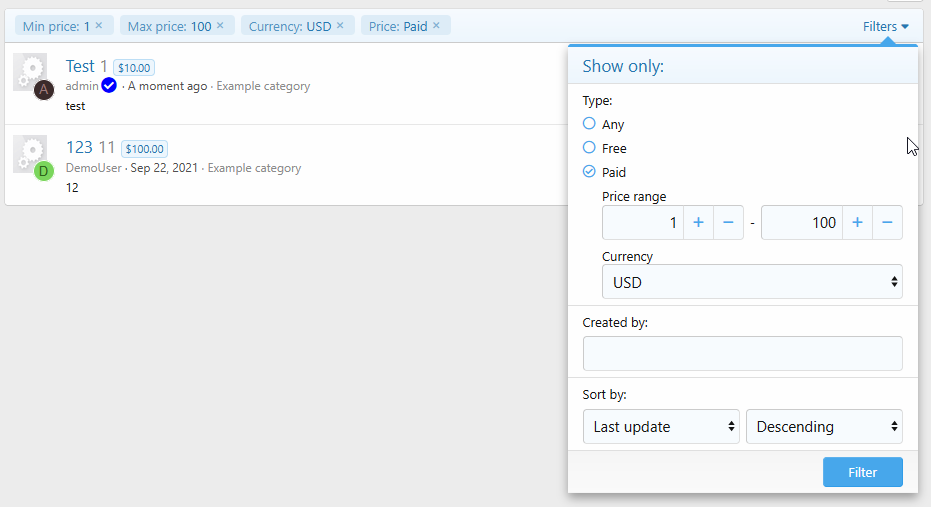Click the admin user avatar
931x507 pixels.
pyautogui.click(x=43, y=90)
